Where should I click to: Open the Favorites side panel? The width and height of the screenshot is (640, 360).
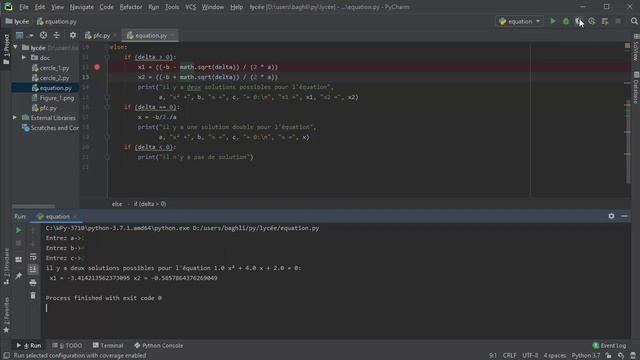coord(6,315)
